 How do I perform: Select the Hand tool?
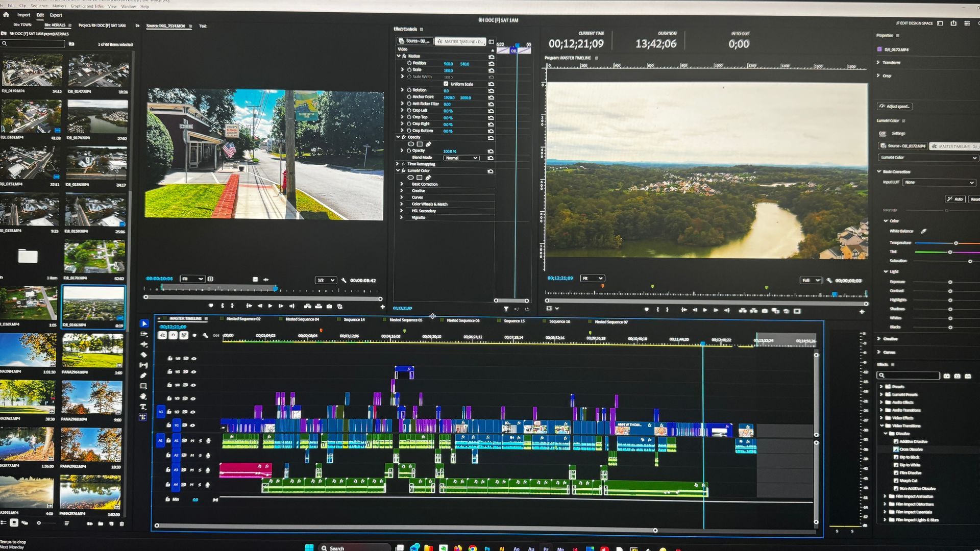tap(143, 396)
